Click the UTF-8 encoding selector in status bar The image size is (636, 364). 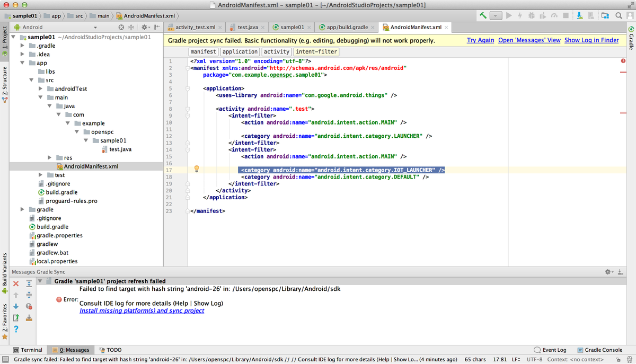535,359
